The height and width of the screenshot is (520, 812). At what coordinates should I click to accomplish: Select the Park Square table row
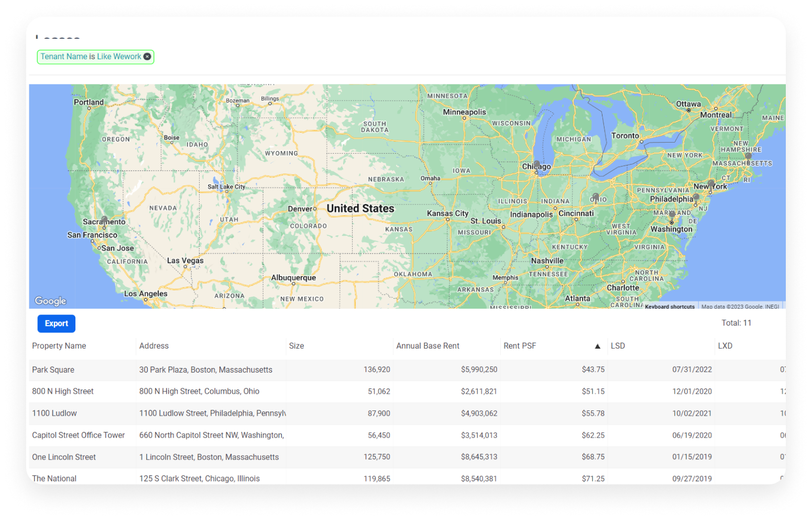pos(210,370)
